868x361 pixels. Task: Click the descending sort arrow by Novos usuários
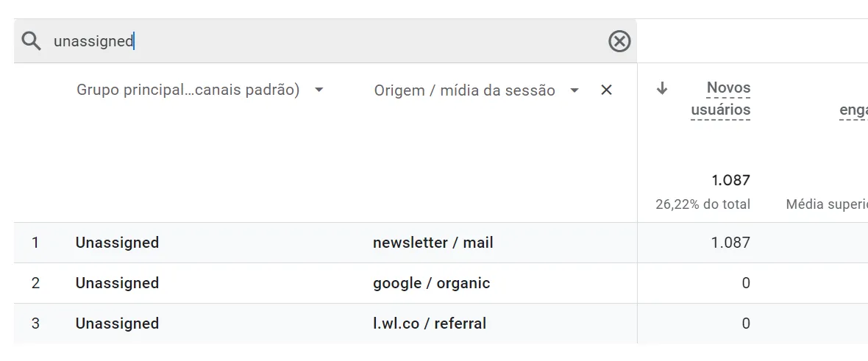662,88
